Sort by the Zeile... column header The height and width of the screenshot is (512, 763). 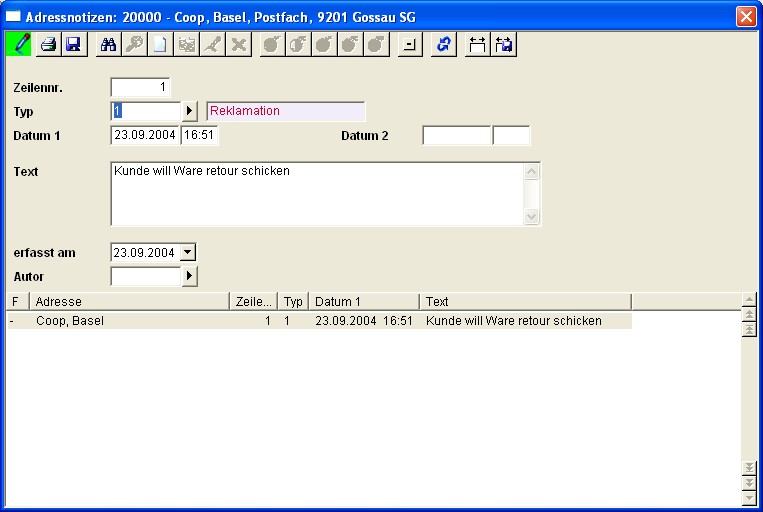click(x=254, y=301)
